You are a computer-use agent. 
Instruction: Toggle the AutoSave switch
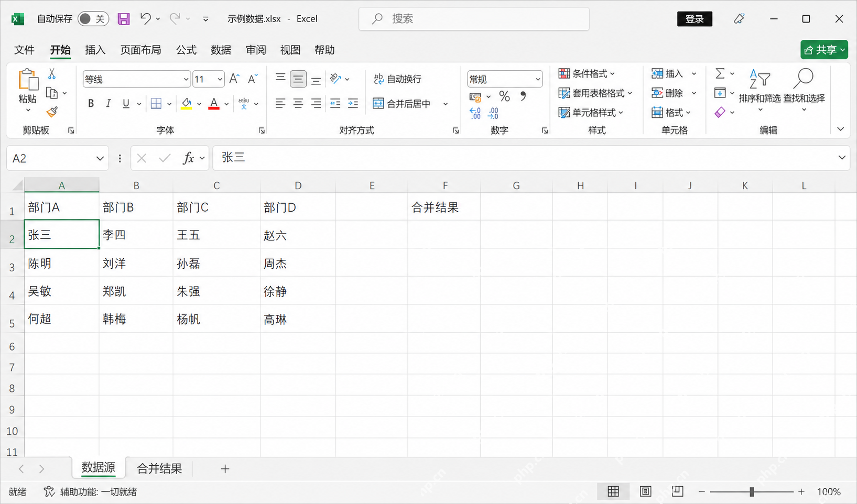[x=93, y=19]
